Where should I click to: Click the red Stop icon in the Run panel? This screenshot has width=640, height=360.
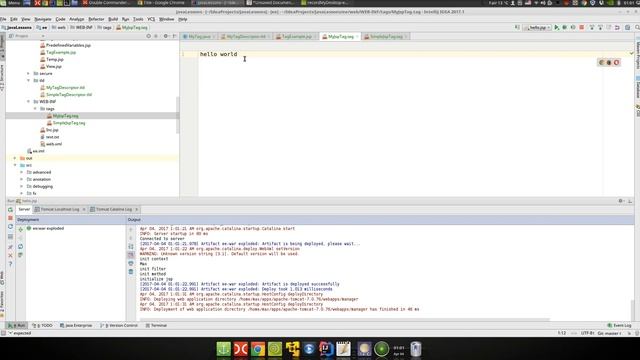click(x=10, y=218)
